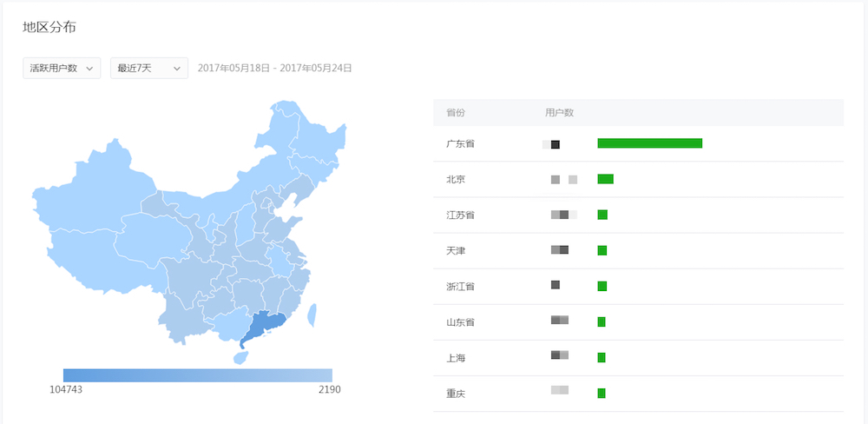Click the legend minimum value 2190
Image resolution: width=868 pixels, height=424 pixels.
pos(329,389)
